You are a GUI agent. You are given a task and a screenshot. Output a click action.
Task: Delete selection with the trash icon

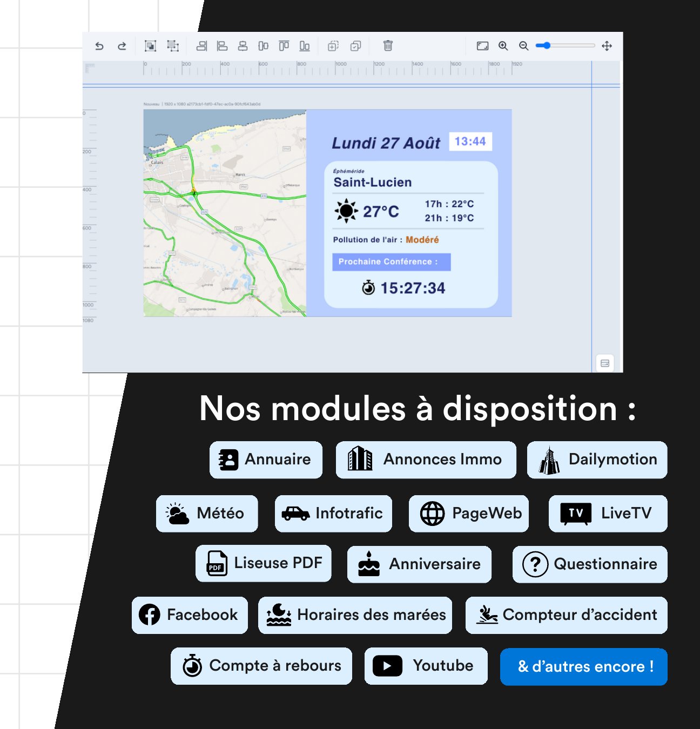(388, 46)
